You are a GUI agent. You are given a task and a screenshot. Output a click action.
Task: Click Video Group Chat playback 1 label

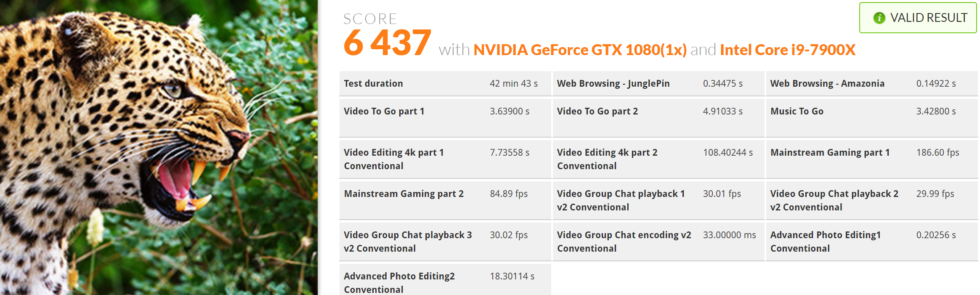click(620, 200)
